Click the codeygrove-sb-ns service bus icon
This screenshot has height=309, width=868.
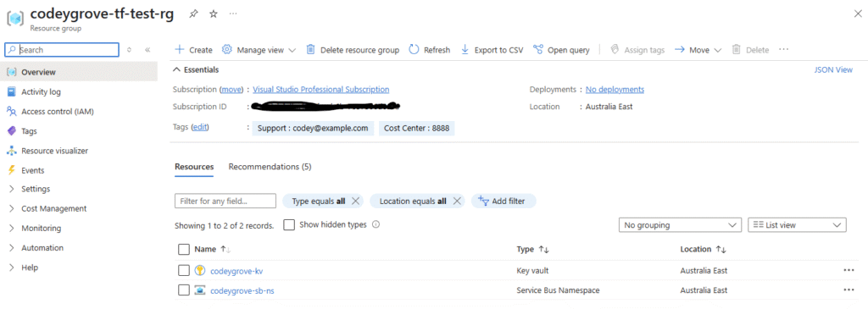(x=200, y=290)
